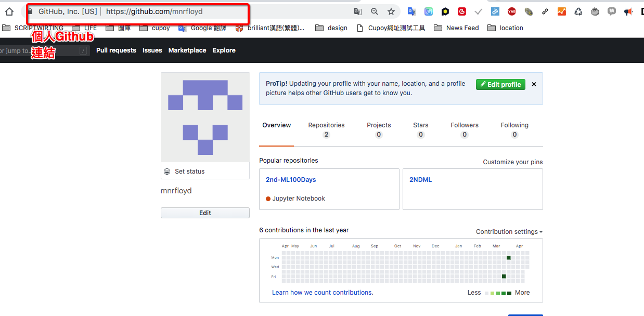Click the GitHub search or jump to field
Image resolution: width=644 pixels, height=316 pixels.
[44, 50]
